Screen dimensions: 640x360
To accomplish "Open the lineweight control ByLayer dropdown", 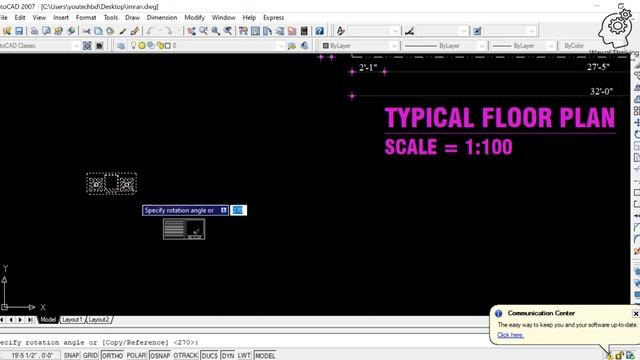I will pyautogui.click(x=551, y=46).
